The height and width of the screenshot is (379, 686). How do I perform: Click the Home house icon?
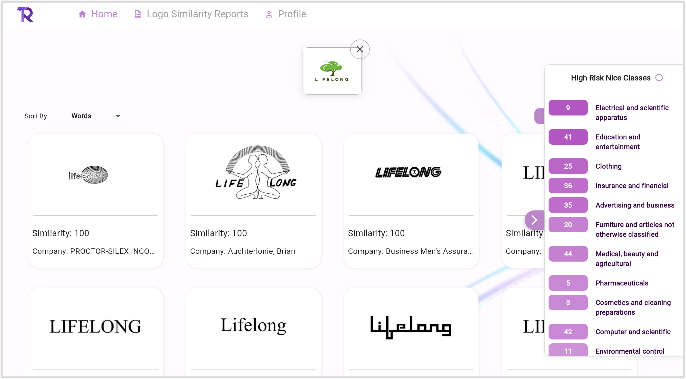(82, 14)
